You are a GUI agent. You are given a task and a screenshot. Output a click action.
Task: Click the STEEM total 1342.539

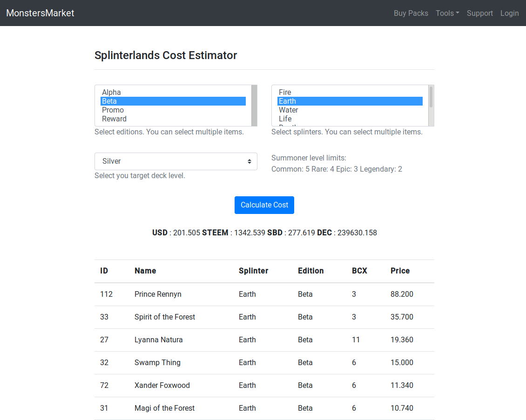tap(250, 233)
